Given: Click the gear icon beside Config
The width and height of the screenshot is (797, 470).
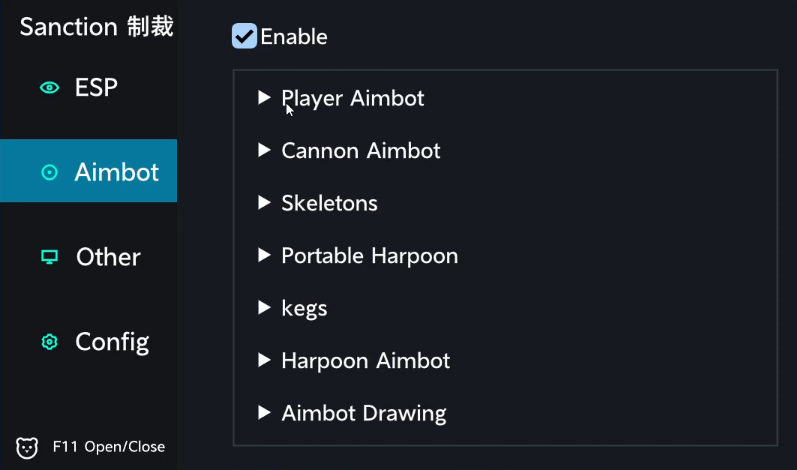Looking at the screenshot, I should point(49,342).
